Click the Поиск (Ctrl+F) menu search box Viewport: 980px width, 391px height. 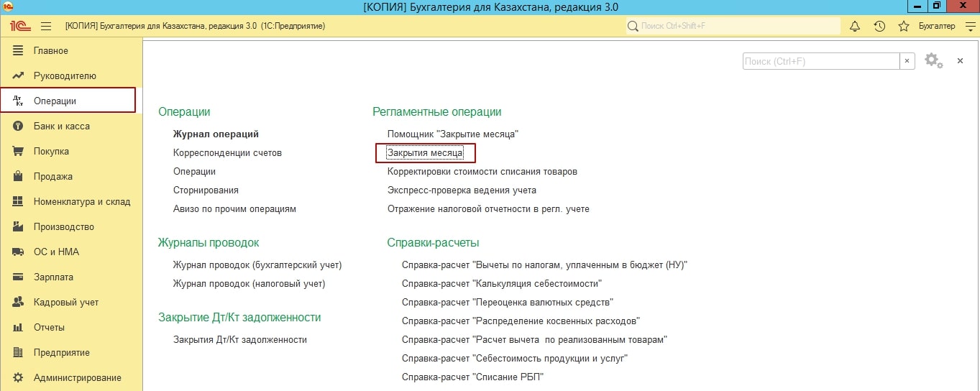[x=820, y=61]
